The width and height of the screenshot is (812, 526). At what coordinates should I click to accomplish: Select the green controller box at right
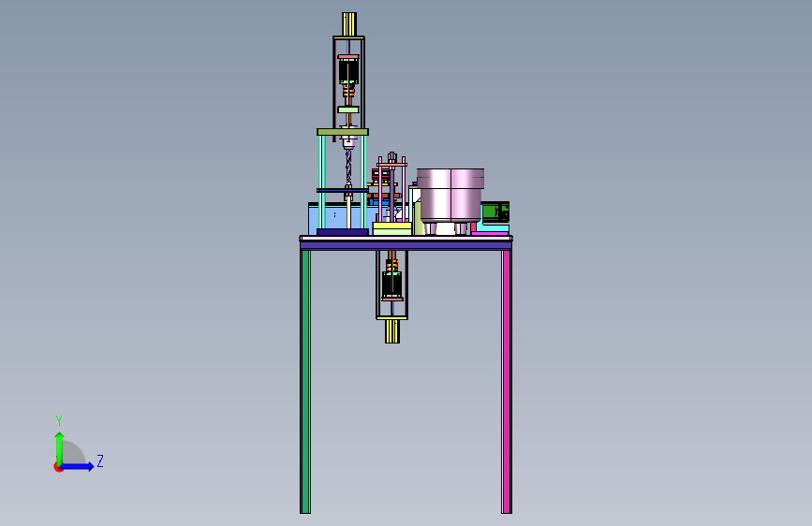[x=495, y=212]
